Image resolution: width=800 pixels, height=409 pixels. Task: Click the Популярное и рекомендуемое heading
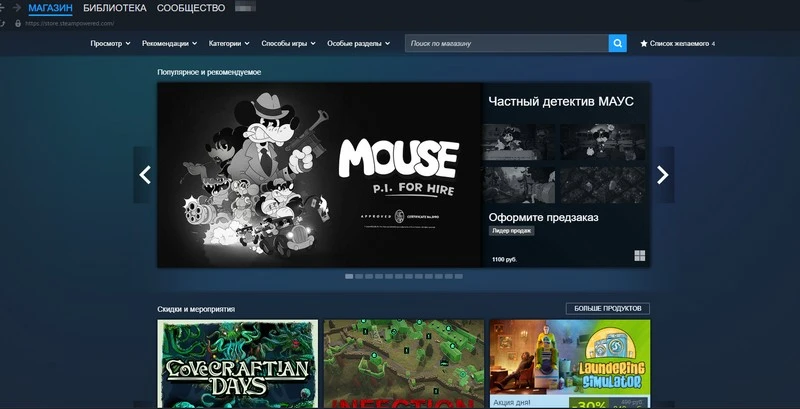pos(209,72)
